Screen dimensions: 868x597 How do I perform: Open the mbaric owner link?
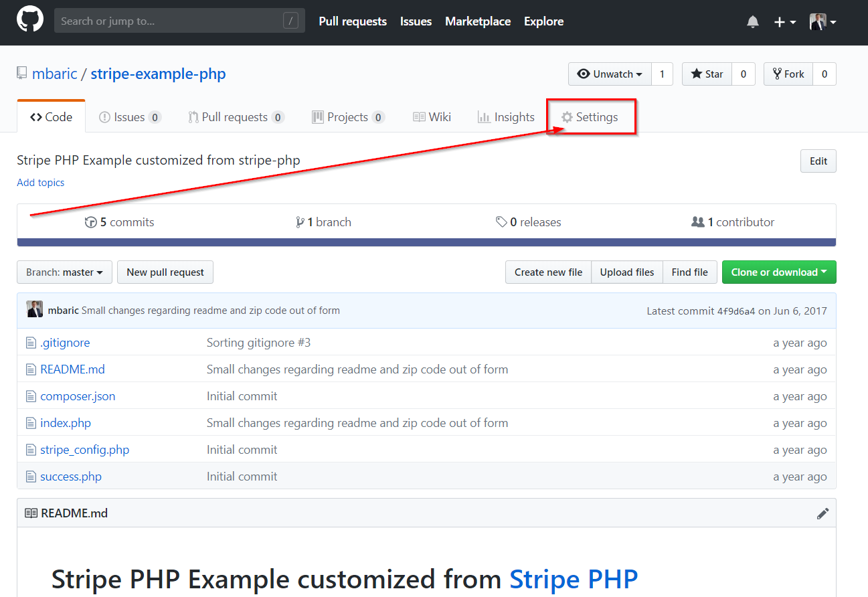click(x=55, y=74)
